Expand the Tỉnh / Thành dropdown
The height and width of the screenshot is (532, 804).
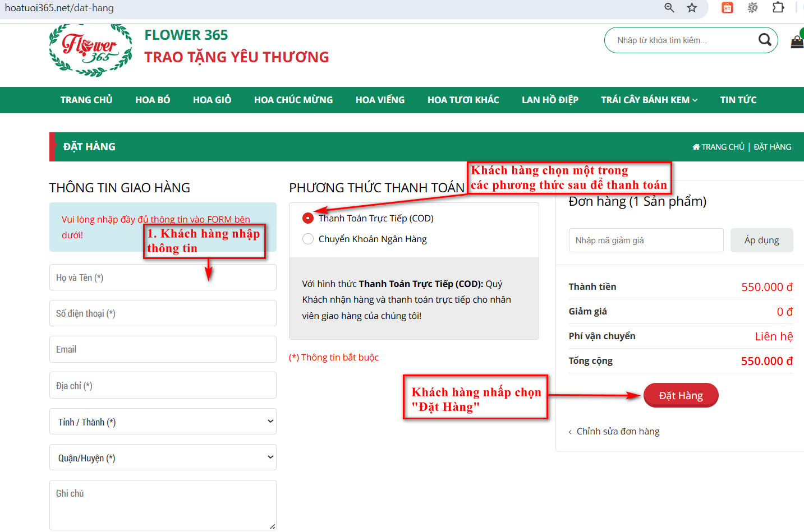(x=163, y=422)
